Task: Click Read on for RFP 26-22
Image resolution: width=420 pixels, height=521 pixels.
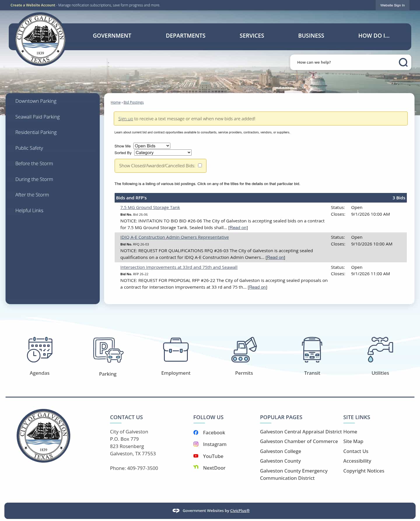Action: click(258, 287)
